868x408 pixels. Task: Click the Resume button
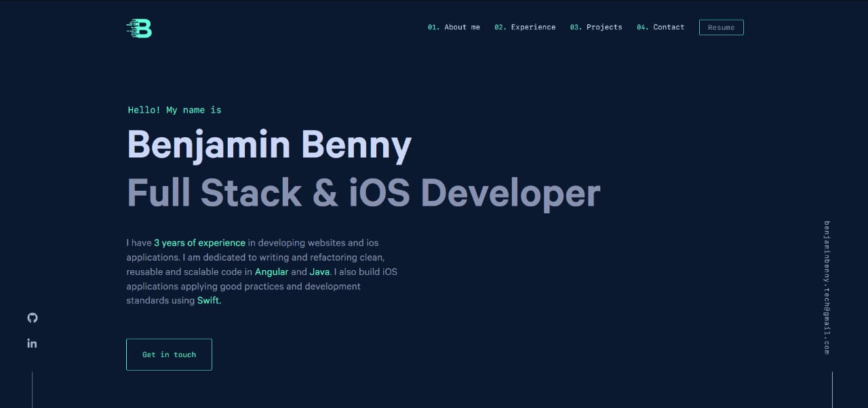721,27
